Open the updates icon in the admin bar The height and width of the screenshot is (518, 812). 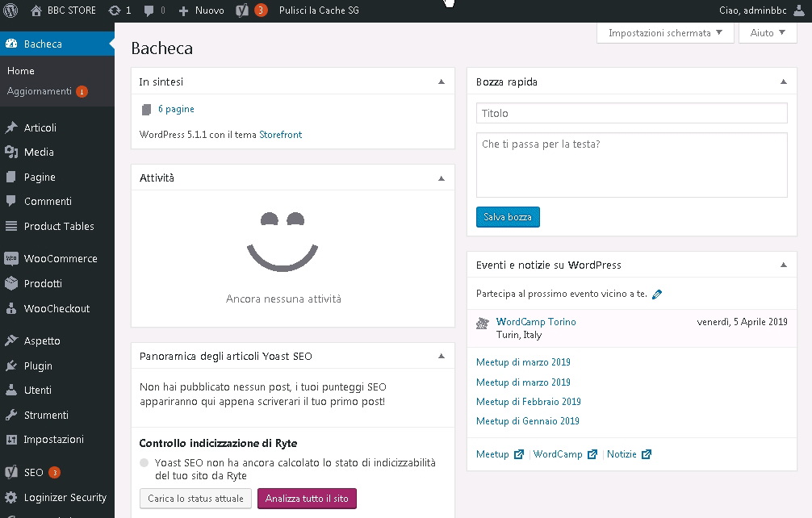click(115, 10)
